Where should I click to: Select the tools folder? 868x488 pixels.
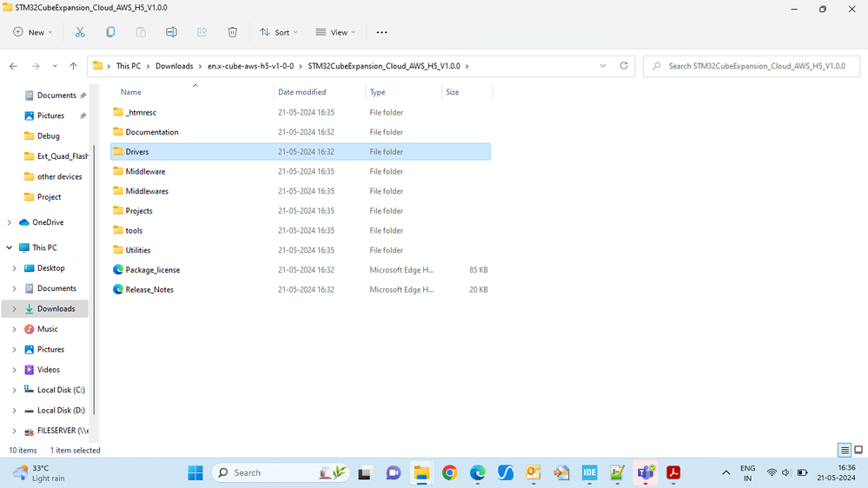click(x=134, y=230)
